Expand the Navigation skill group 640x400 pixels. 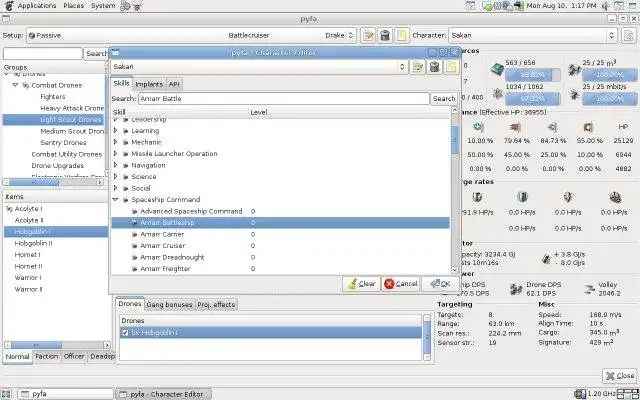coord(116,165)
